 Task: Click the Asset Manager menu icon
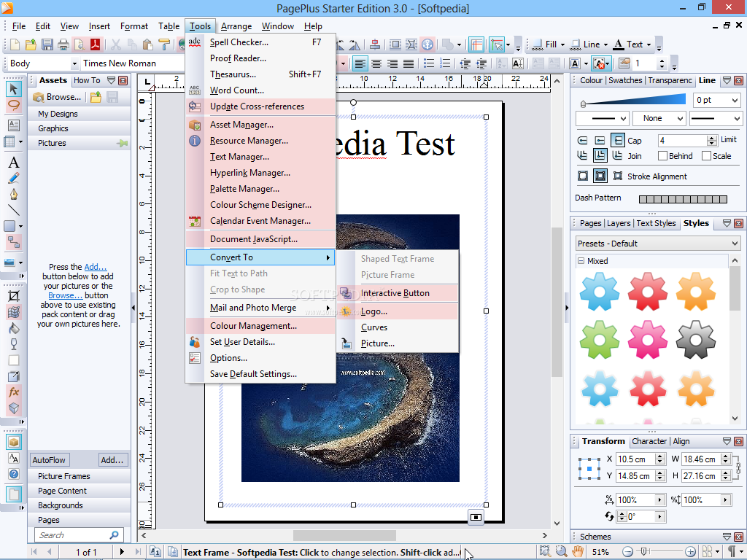click(195, 125)
